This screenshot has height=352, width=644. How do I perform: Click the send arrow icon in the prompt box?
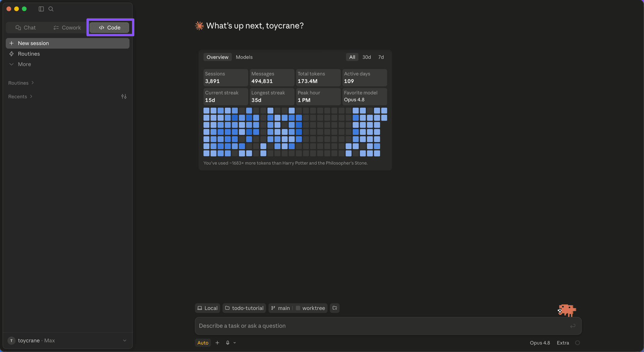[x=573, y=326]
